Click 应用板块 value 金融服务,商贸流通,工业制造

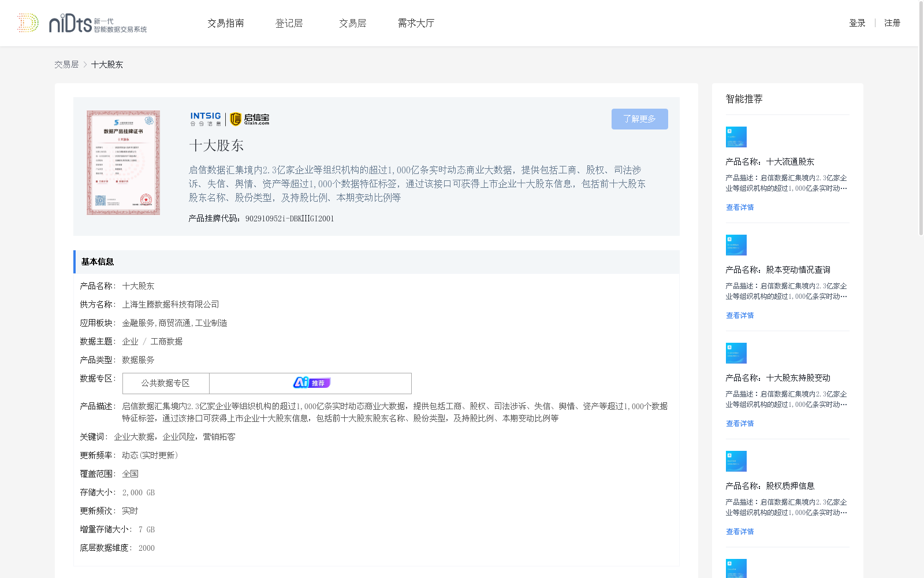pyautogui.click(x=174, y=323)
